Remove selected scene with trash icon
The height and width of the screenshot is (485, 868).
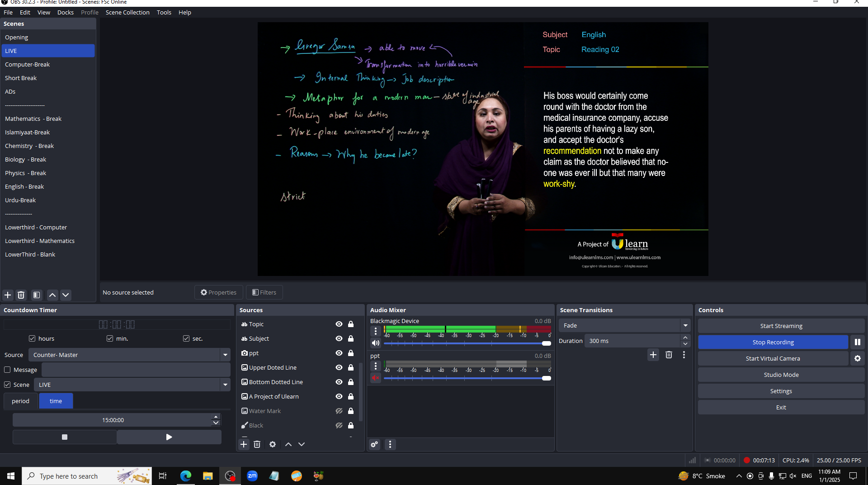(x=21, y=295)
